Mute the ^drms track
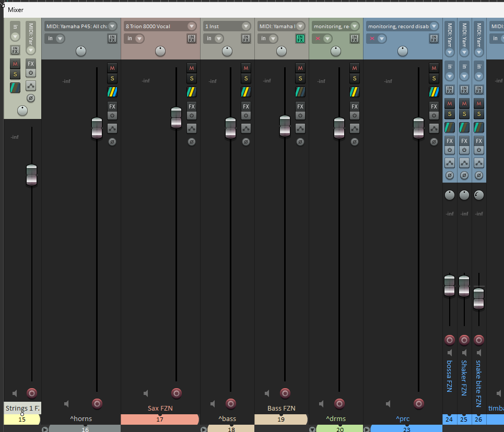The width and height of the screenshot is (504, 432). tap(355, 68)
